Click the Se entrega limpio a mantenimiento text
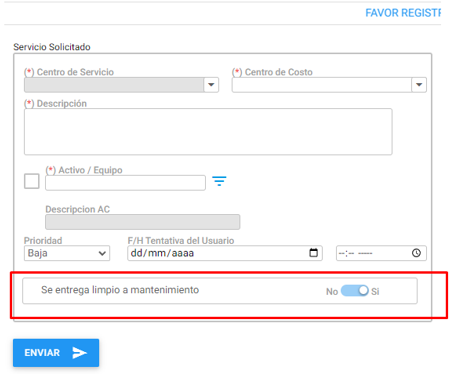This screenshot has height=377, width=460. point(120,290)
